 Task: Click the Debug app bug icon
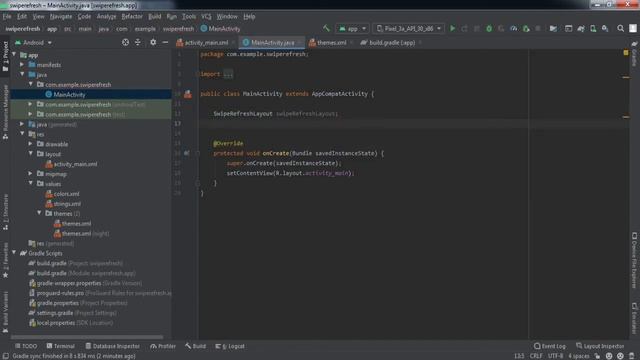(489, 29)
